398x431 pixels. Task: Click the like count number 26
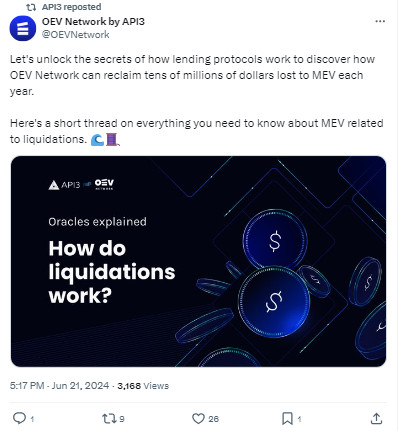(x=213, y=419)
